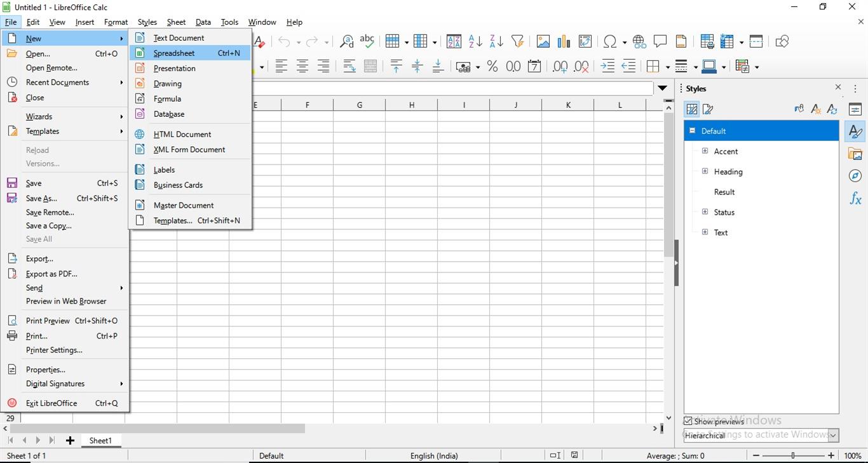Open sidebar Gallery panel
Screen dimensions: 868x463
(855, 154)
